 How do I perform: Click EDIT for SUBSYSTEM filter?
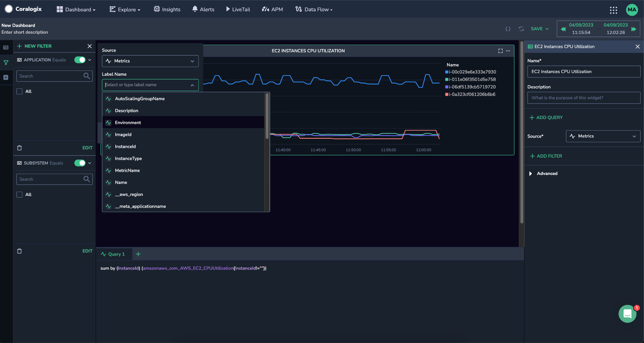coord(87,251)
